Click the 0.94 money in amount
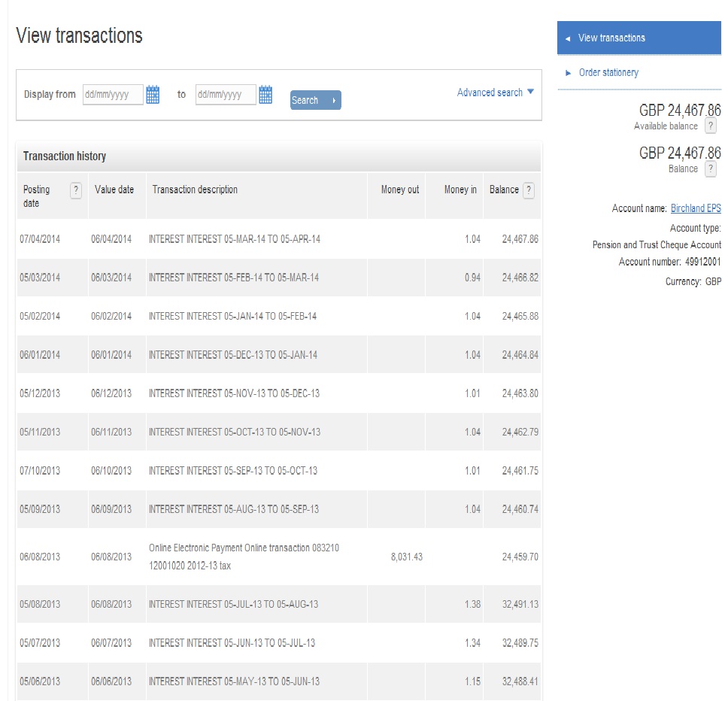Image resolution: width=728 pixels, height=701 pixels. point(472,278)
